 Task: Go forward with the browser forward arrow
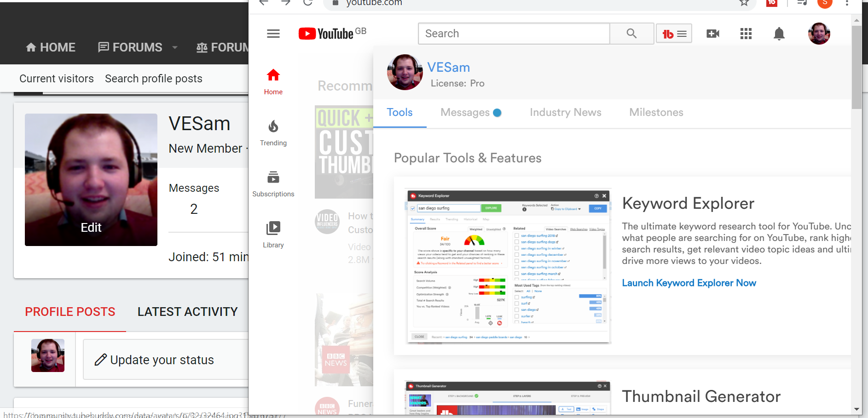286,3
